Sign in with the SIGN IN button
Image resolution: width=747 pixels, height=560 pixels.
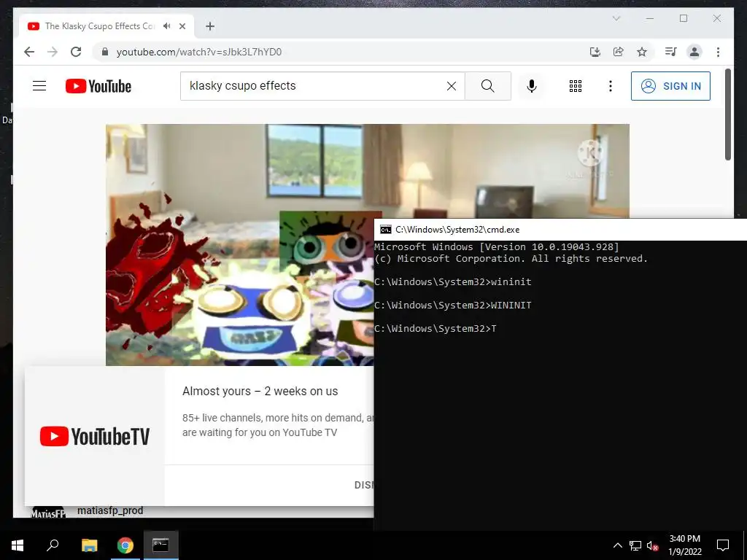click(671, 86)
